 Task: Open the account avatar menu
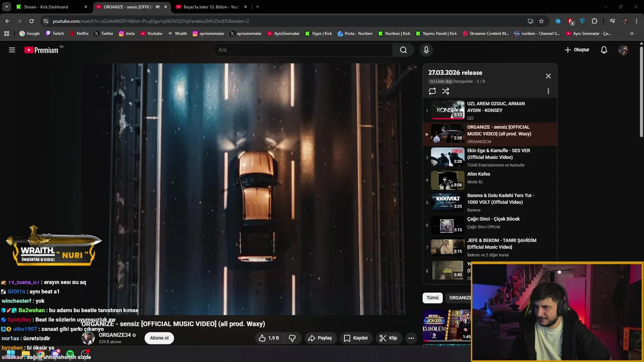tap(623, 50)
